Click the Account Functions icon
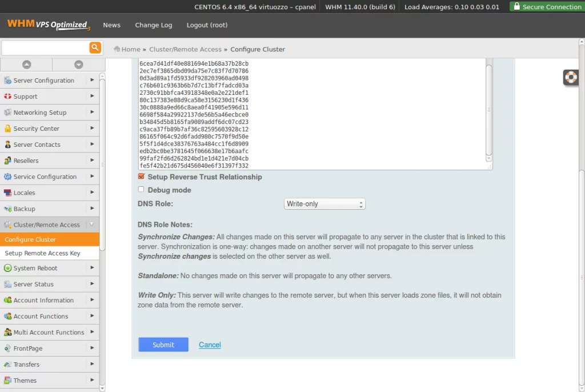 coord(7,316)
